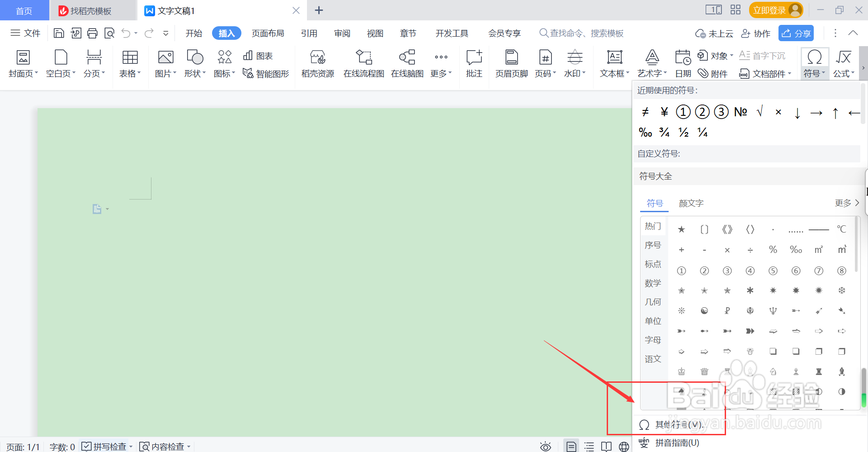
Task: Insert the circled ⑤ symbol
Action: pyautogui.click(x=773, y=271)
